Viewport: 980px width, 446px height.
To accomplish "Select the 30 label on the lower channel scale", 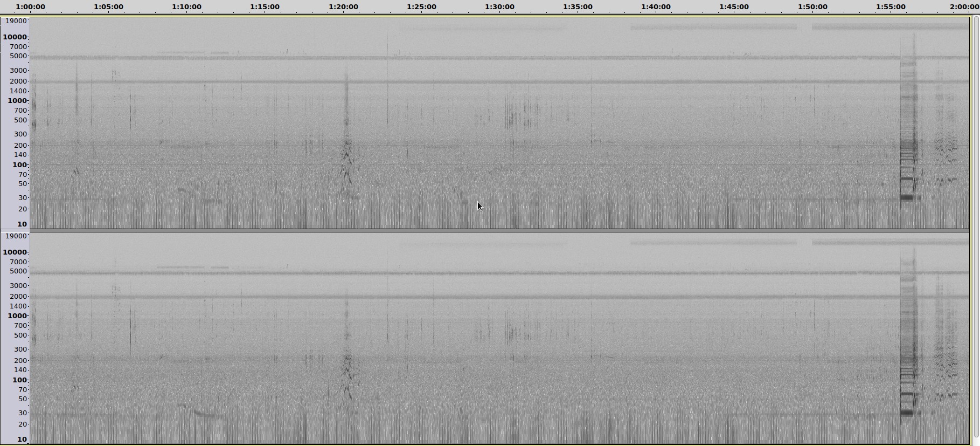I will (22, 413).
